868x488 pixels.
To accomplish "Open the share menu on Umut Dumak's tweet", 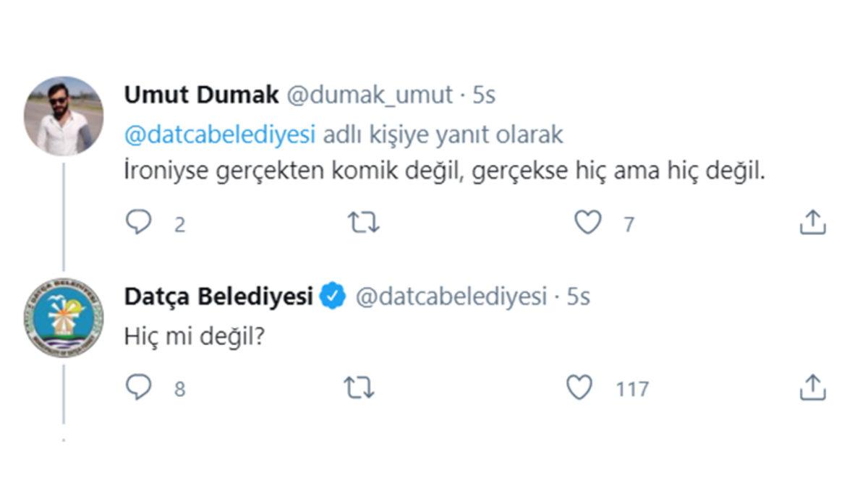I will 812,223.
